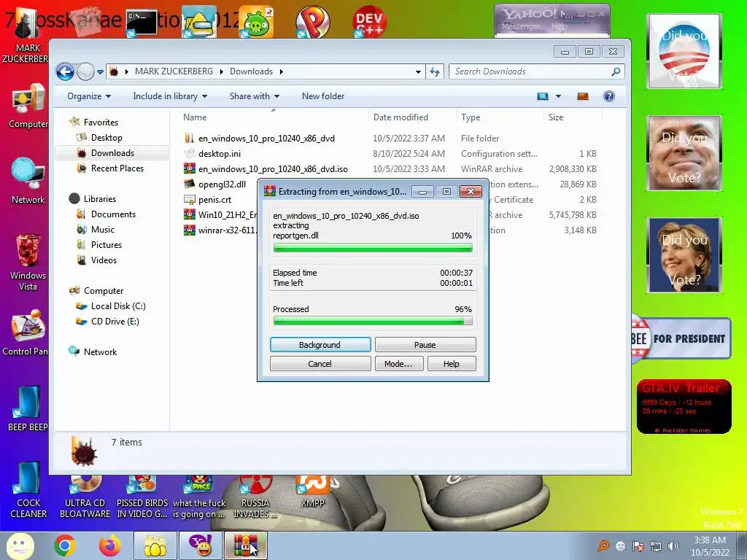Cancel the extraction process
747x560 pixels.
pos(320,363)
